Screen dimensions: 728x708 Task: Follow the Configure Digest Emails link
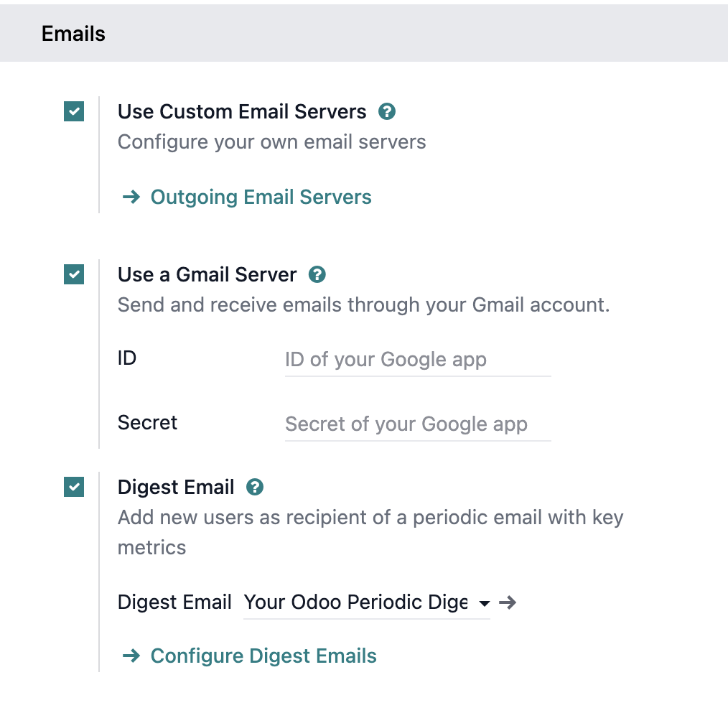point(263,656)
